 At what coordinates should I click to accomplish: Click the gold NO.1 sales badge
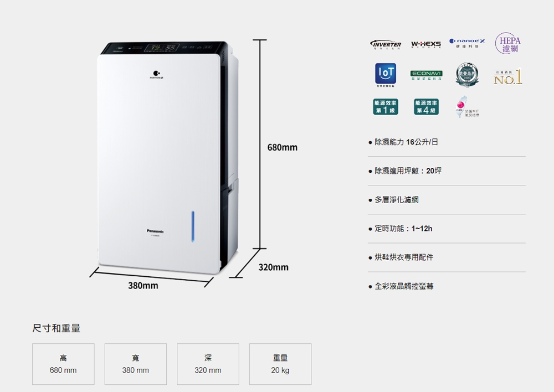point(507,76)
